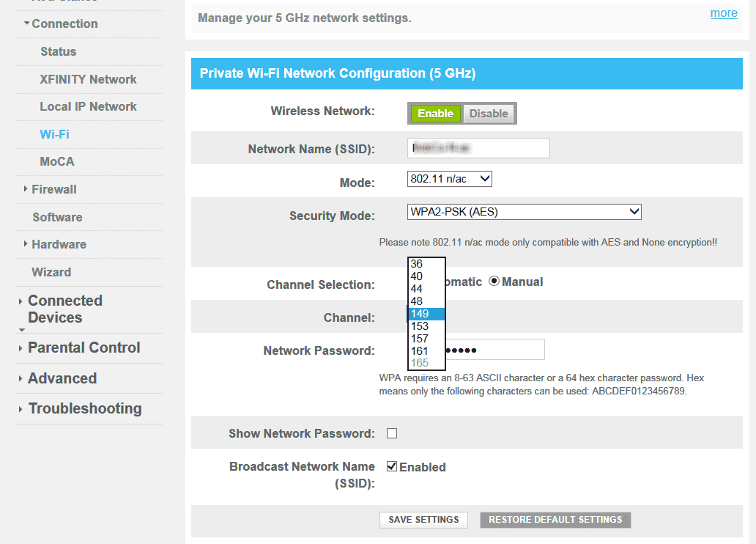
Task: Open the Mode dropdown showing 802.11 n/ac
Action: click(449, 178)
